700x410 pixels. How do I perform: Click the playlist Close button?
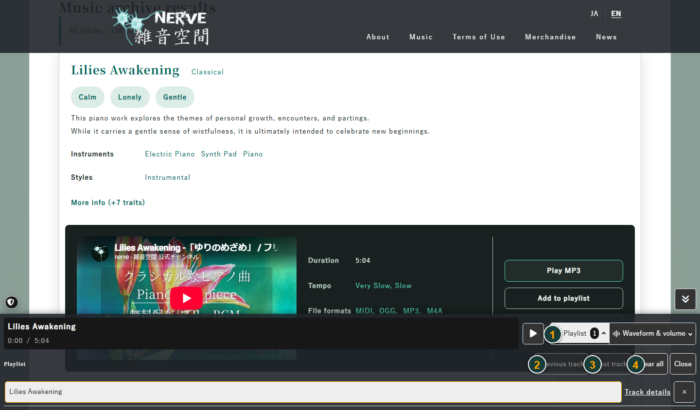683,364
